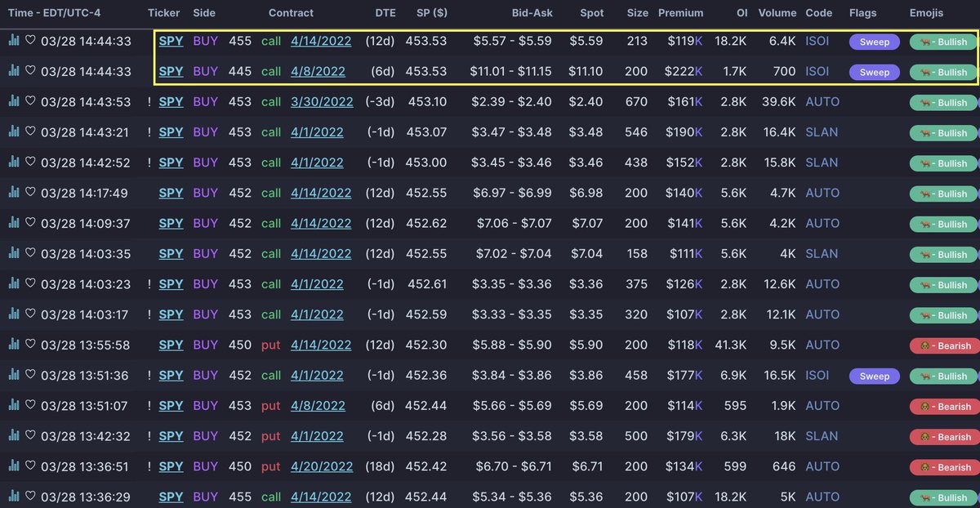Open chart icon for 14:03:23 row

click(x=14, y=283)
